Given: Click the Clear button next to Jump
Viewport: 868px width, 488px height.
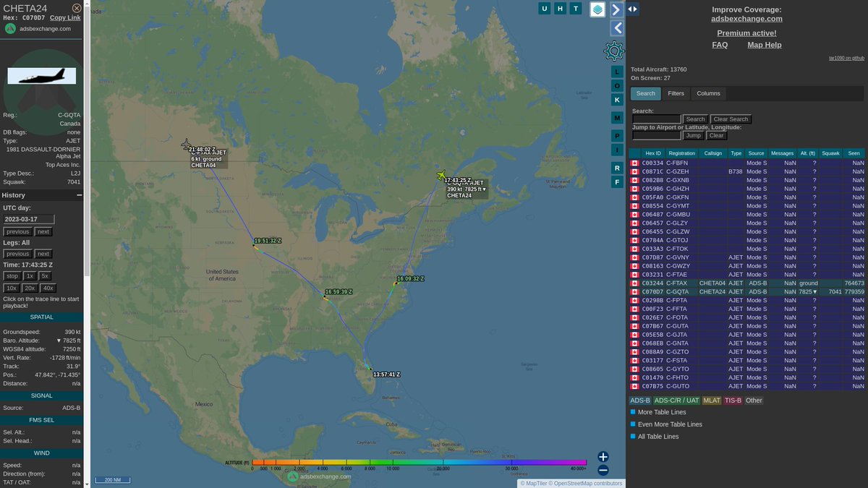Looking at the screenshot, I should [x=716, y=135].
